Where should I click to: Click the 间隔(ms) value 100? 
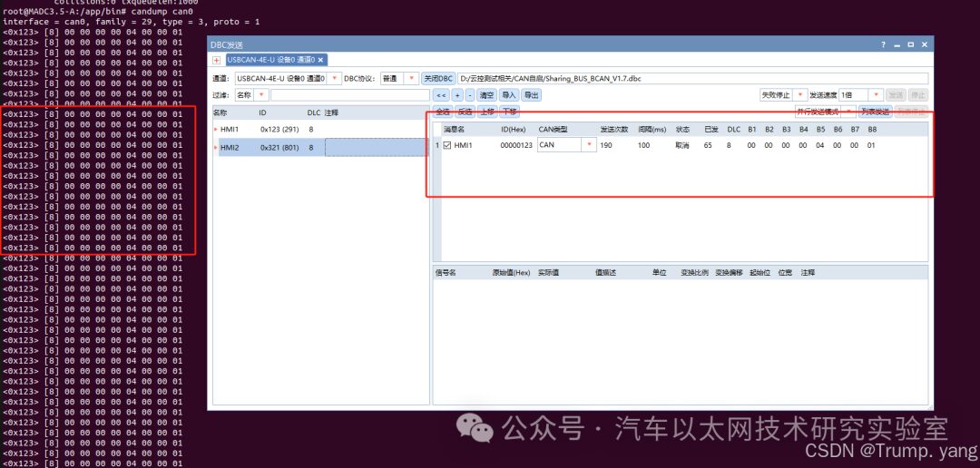click(643, 145)
